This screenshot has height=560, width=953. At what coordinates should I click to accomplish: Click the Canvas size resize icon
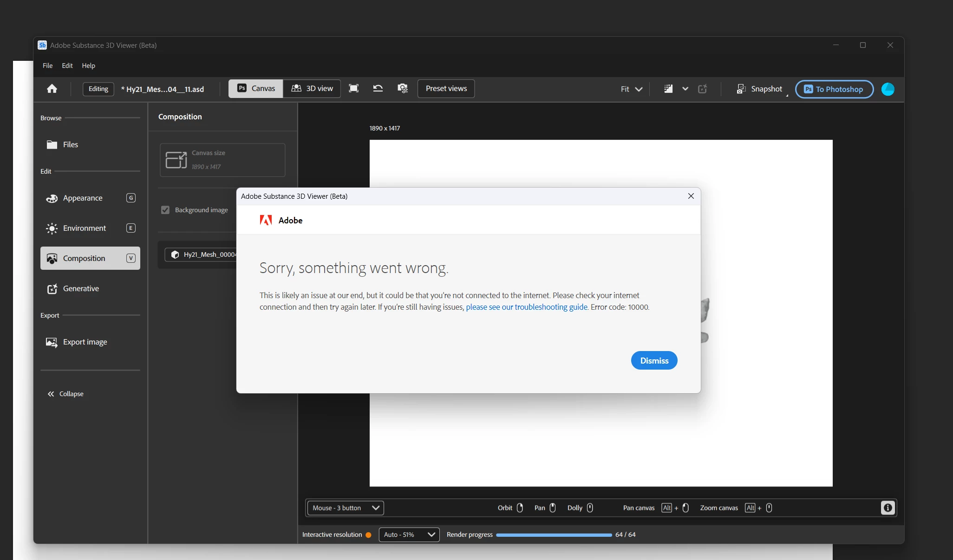click(176, 160)
